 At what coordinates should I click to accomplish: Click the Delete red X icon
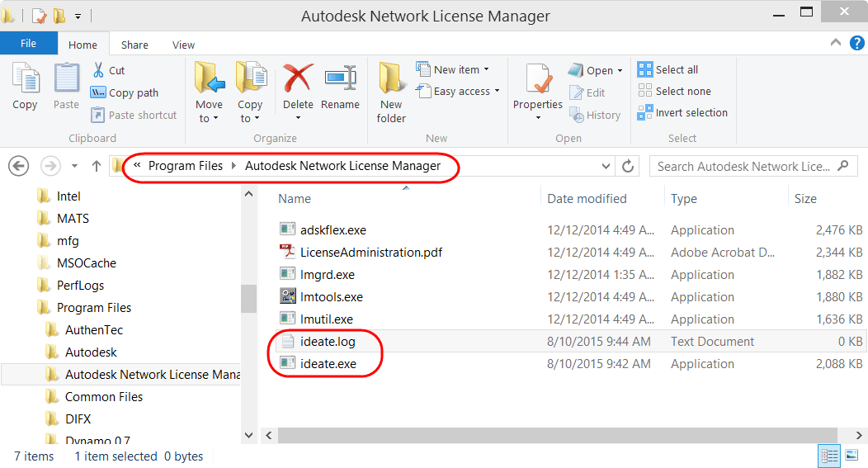[298, 78]
